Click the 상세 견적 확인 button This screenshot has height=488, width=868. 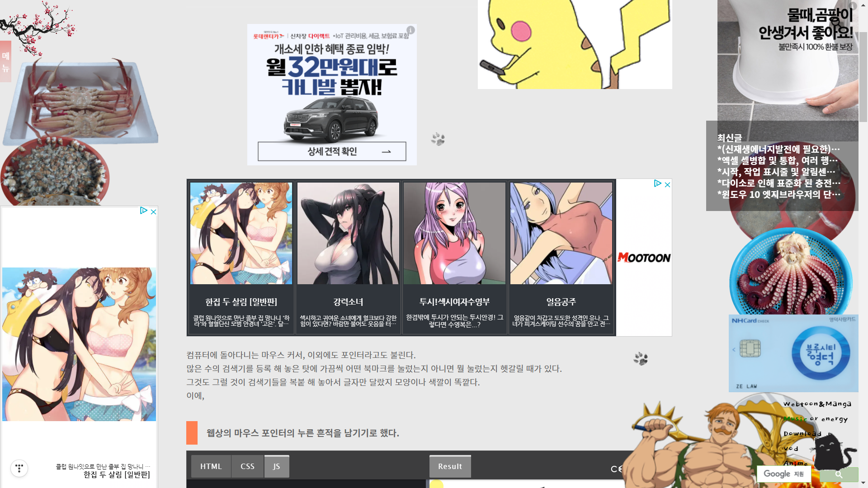pyautogui.click(x=332, y=151)
